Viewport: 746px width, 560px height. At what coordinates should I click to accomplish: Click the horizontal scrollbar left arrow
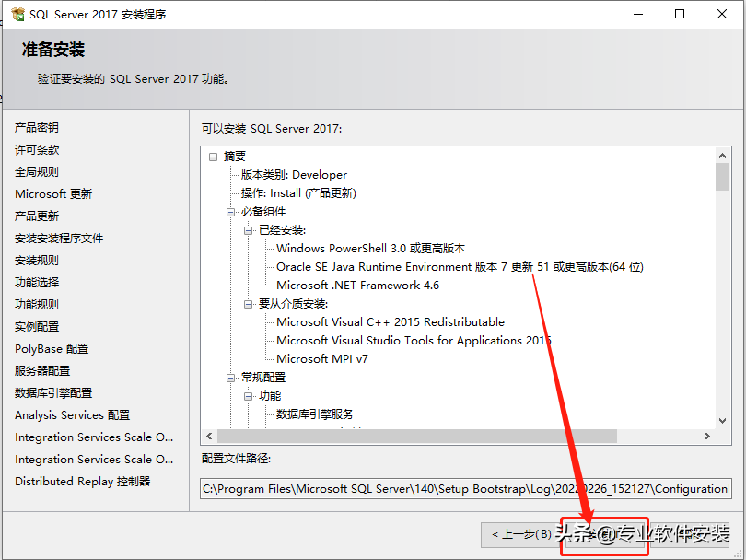click(210, 436)
